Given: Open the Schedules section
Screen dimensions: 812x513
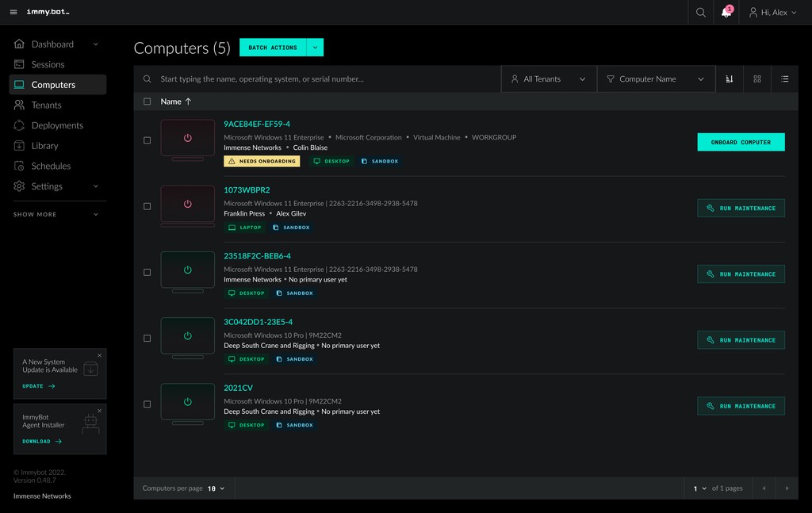Looking at the screenshot, I should pos(49,166).
